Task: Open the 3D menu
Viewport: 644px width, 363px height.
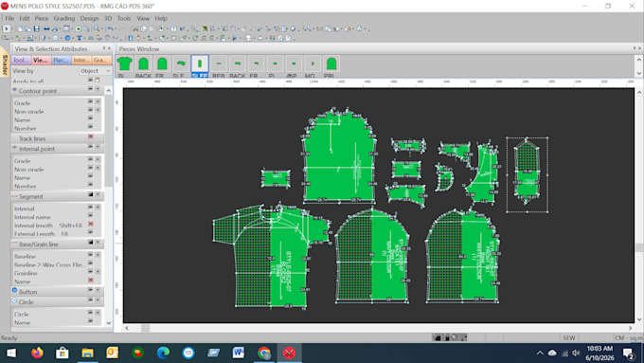Action: (108, 19)
